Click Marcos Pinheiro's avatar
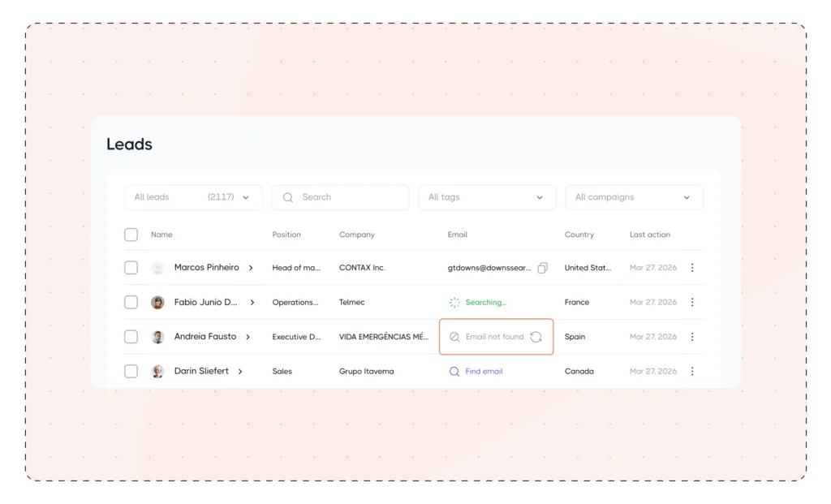Image resolution: width=831 pixels, height=504 pixels. click(x=157, y=268)
